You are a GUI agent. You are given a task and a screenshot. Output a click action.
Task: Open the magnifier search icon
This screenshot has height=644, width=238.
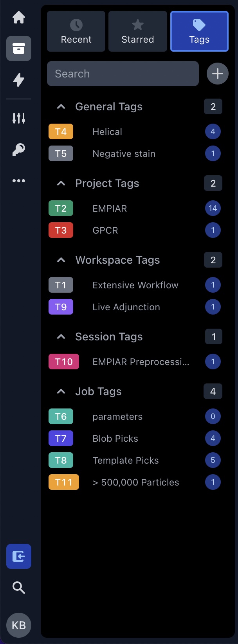coord(19,588)
